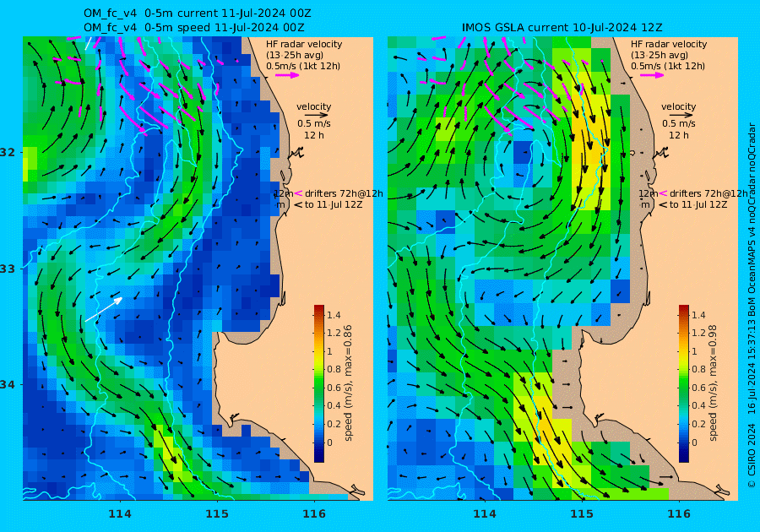Click the 'velocity' label in left panel
This screenshot has height=532, width=760.
coord(313,106)
